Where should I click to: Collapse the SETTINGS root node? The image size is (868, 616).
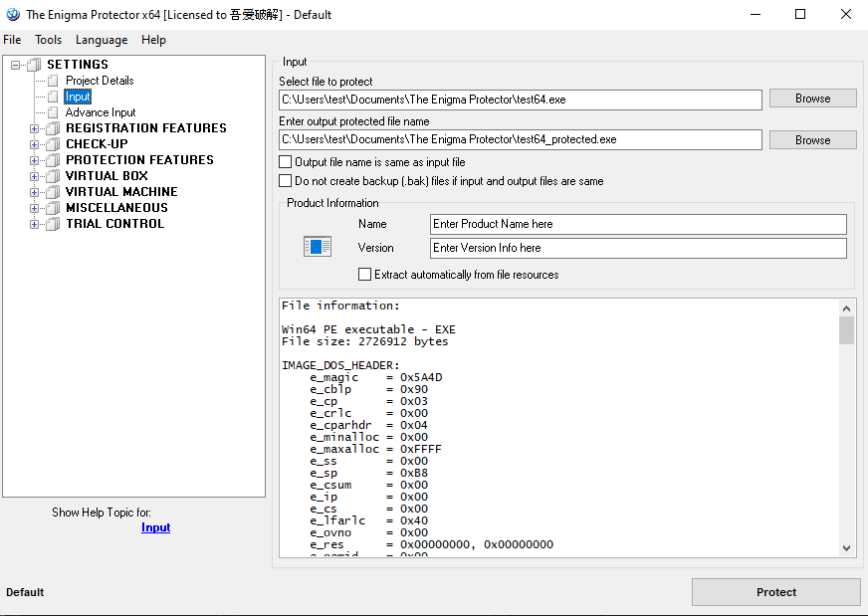click(15, 65)
